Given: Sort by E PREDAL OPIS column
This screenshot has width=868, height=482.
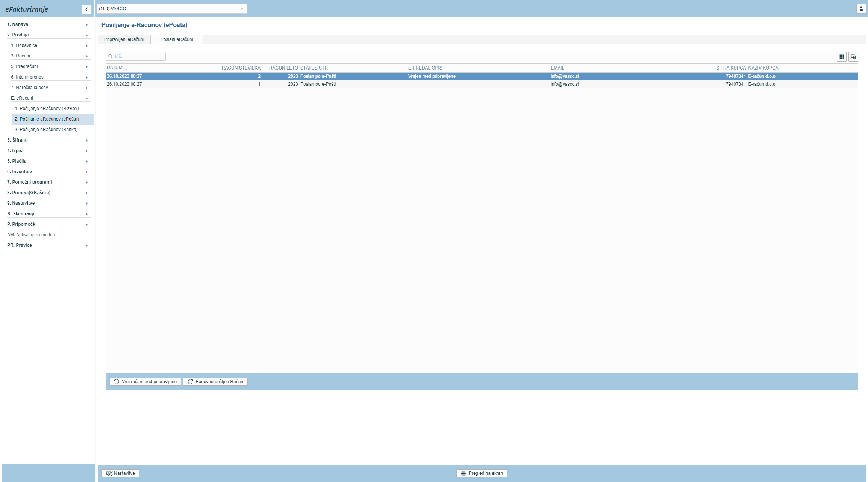Looking at the screenshot, I should coord(425,68).
